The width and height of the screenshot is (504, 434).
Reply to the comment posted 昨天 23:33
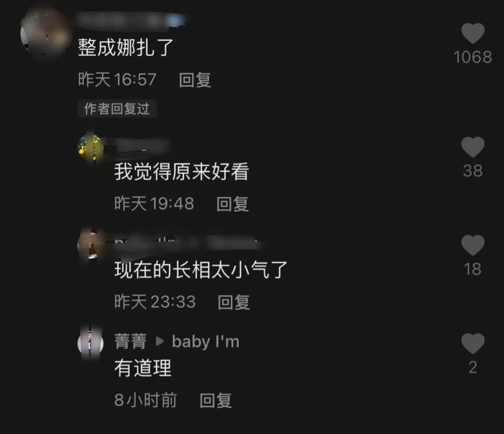tap(234, 302)
